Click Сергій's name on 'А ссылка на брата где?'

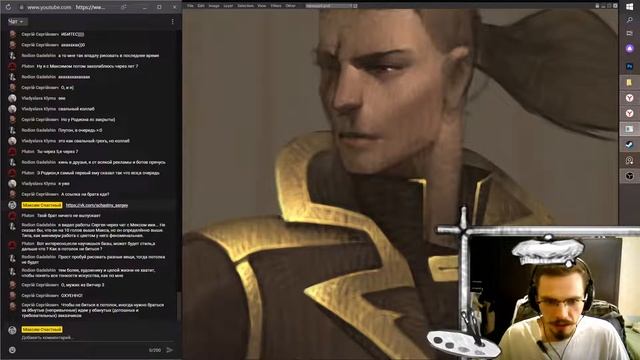[x=40, y=194]
